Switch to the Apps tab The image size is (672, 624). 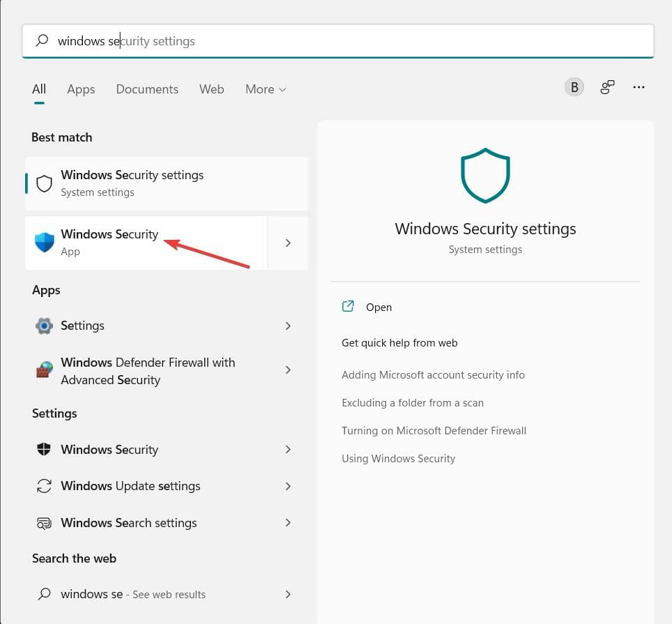click(81, 89)
